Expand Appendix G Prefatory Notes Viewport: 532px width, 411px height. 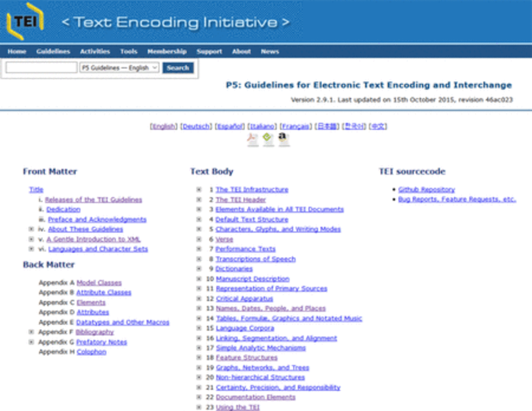[32, 342]
